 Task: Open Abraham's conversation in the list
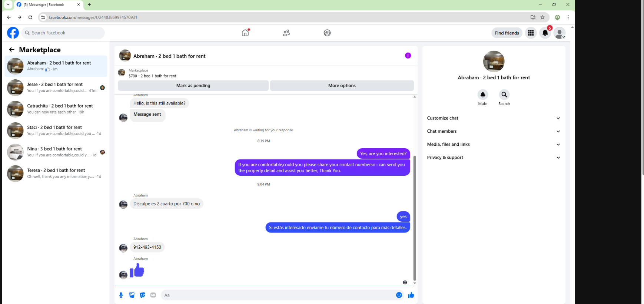[x=56, y=66]
